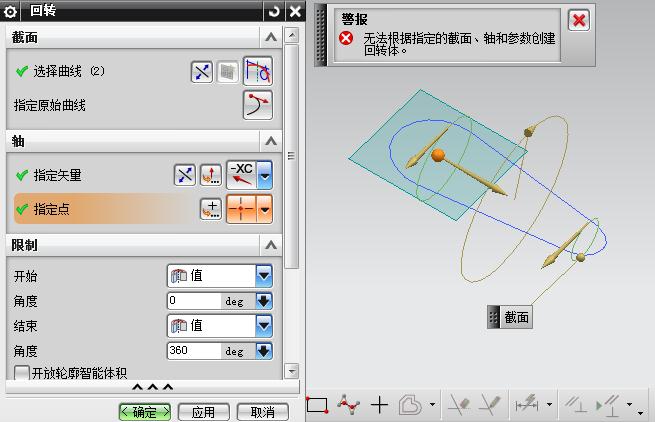655x422 pixels.
Task: Click the -XC vector type icon
Action: [x=242, y=175]
